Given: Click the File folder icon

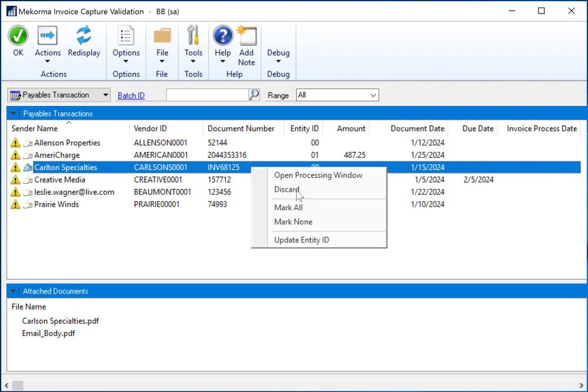Looking at the screenshot, I should point(162,36).
